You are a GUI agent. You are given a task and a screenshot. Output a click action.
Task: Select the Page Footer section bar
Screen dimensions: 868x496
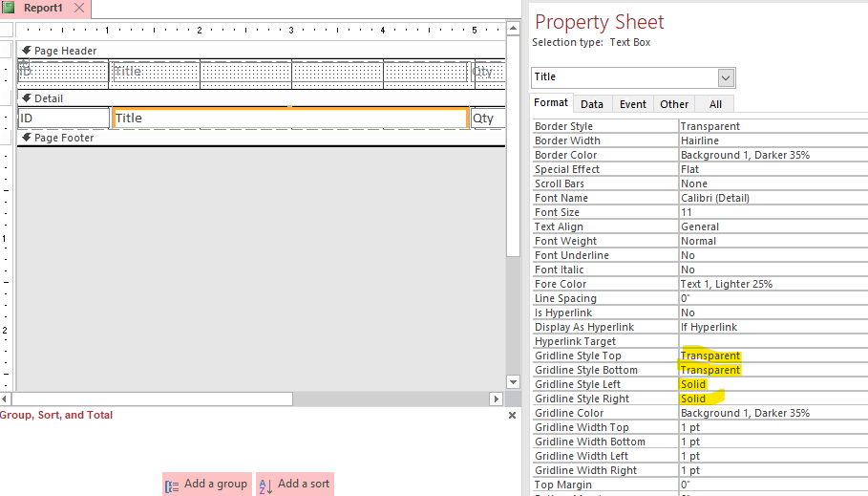point(262,138)
